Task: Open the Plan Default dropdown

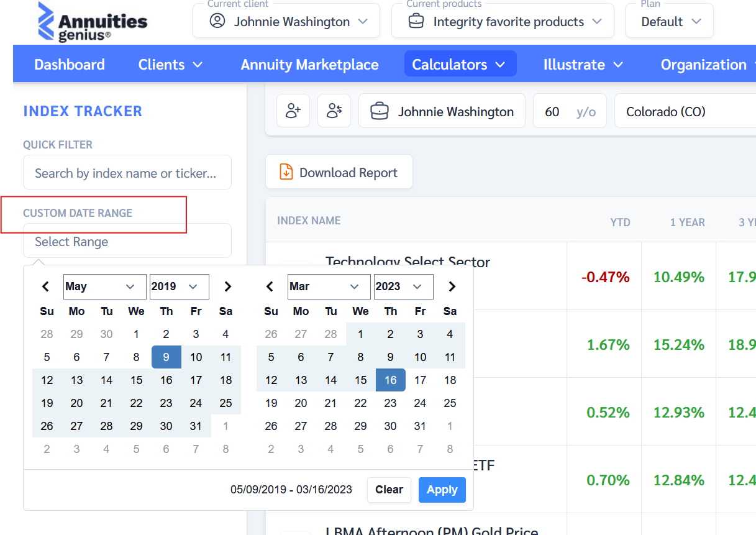Action: [x=668, y=21]
